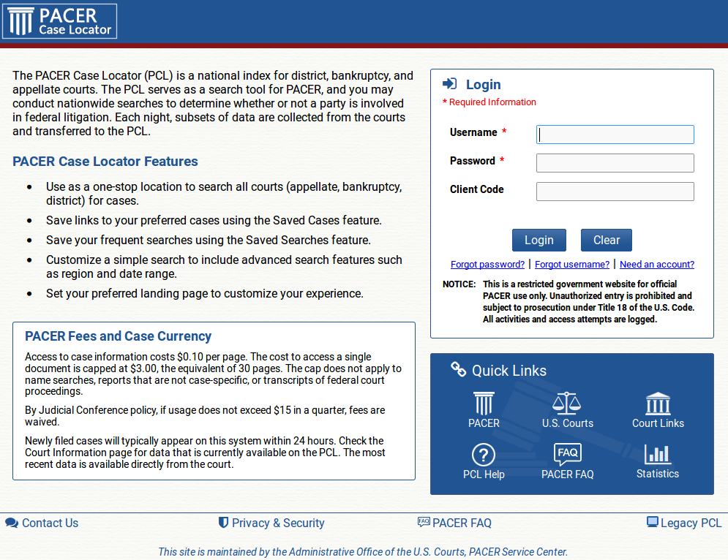Click the Court Links quick link label
Screen dimensions: 728x560
(658, 423)
